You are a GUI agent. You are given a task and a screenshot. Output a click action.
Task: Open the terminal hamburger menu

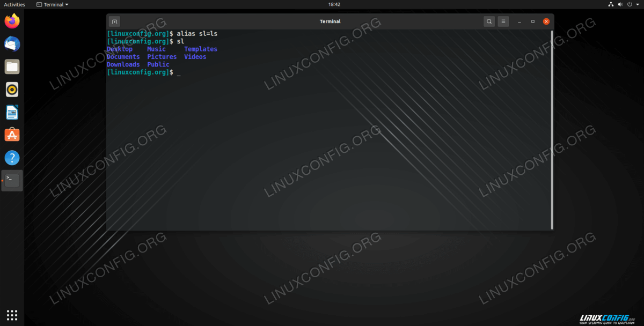(x=503, y=21)
